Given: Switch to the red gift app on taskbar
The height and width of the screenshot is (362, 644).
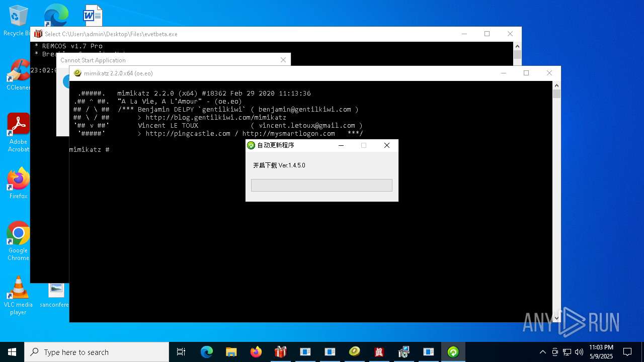Looking at the screenshot, I should point(280,352).
